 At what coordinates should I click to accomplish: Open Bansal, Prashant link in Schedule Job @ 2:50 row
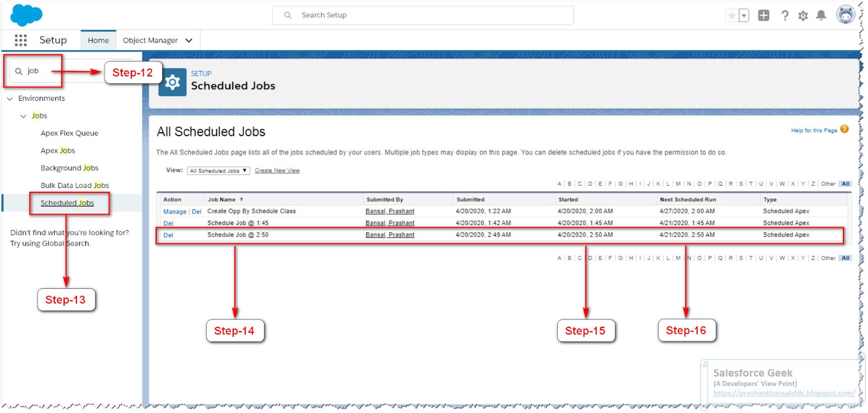click(390, 235)
